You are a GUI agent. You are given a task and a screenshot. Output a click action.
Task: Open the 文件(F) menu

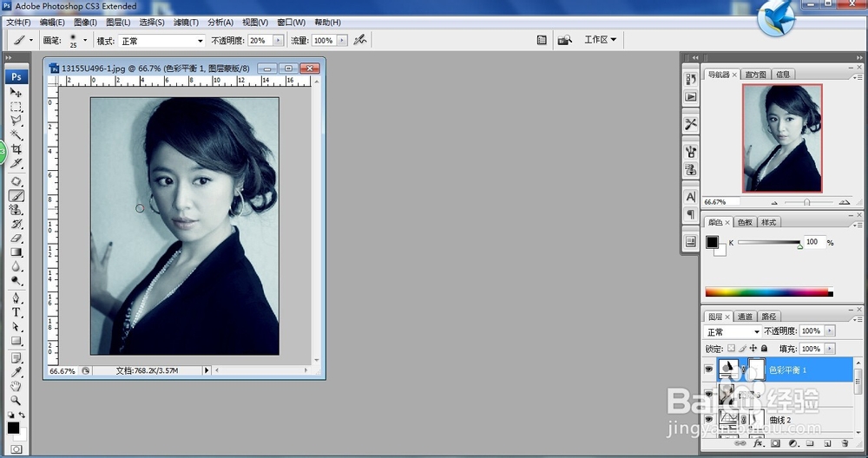coord(18,23)
